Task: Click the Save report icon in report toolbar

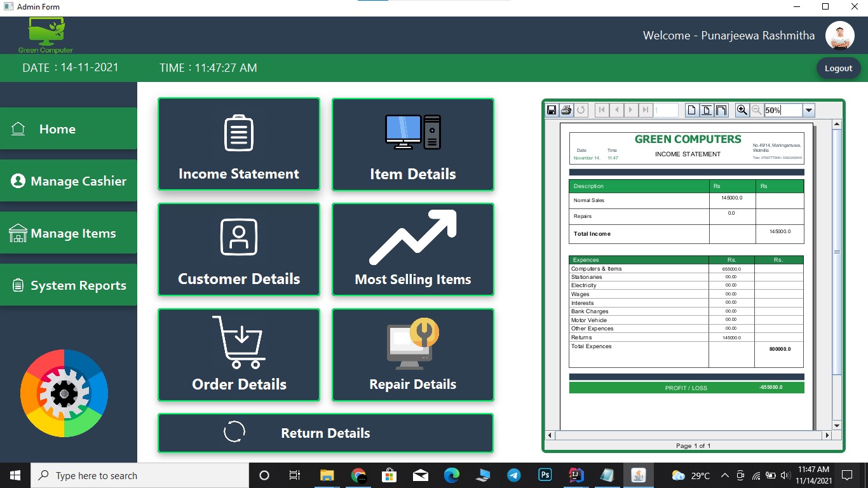Action: [552, 109]
